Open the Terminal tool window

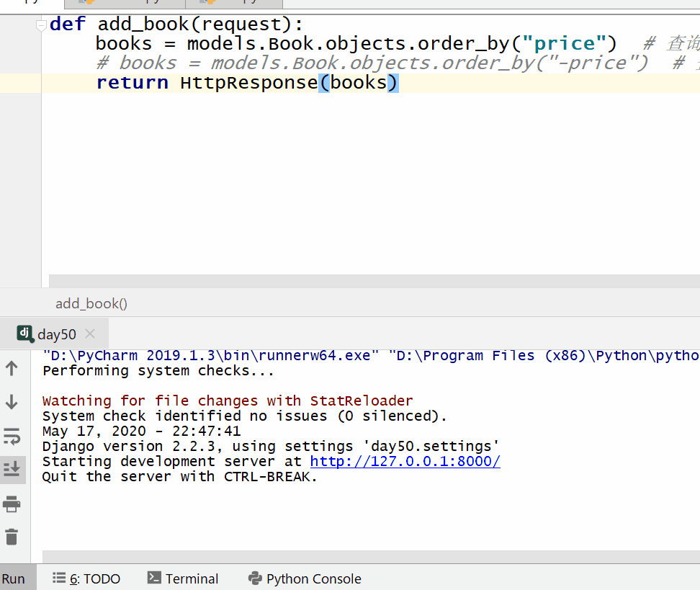click(183, 578)
